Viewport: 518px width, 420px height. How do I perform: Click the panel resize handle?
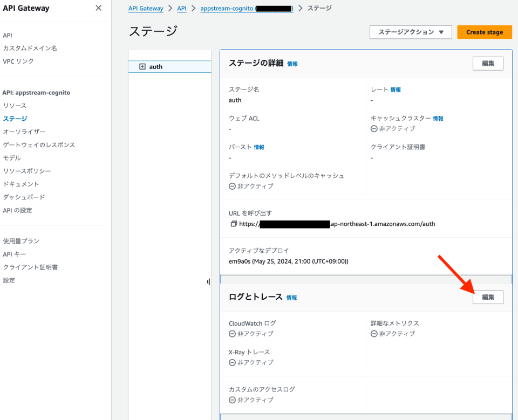(208, 281)
